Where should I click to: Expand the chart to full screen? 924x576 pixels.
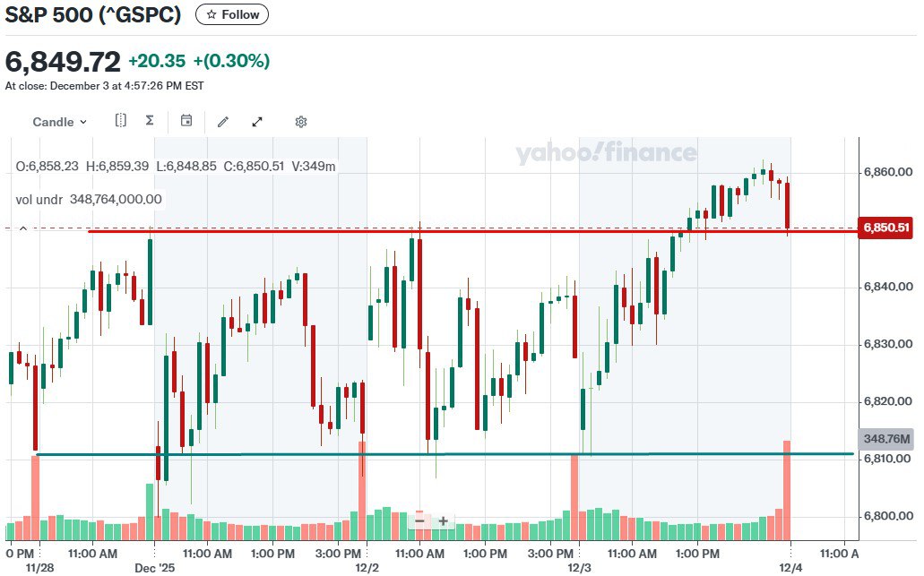(257, 122)
